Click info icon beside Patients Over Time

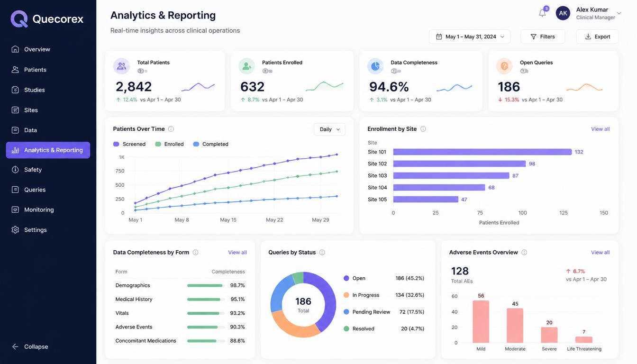pos(171,129)
